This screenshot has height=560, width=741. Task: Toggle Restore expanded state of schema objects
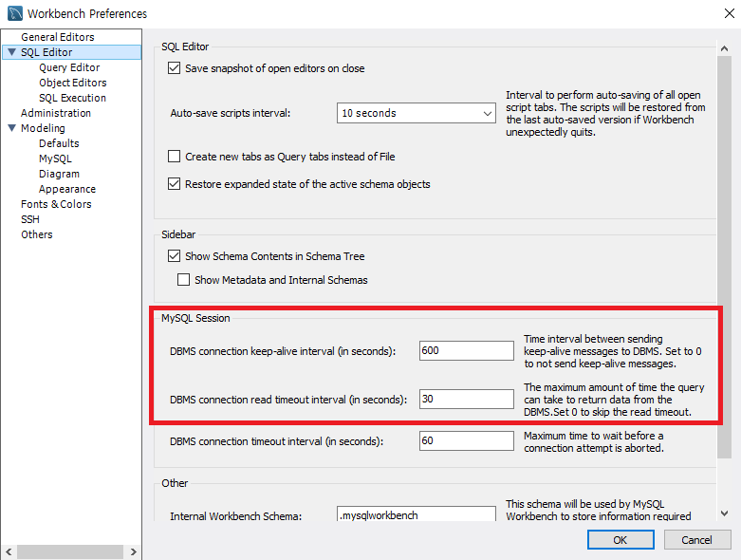174,184
